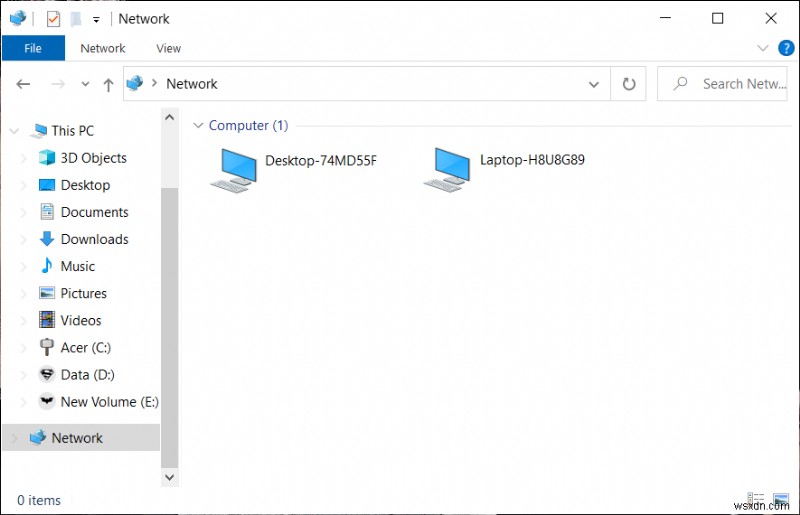The image size is (800, 515).
Task: Click the Back navigation arrow
Action: point(24,85)
